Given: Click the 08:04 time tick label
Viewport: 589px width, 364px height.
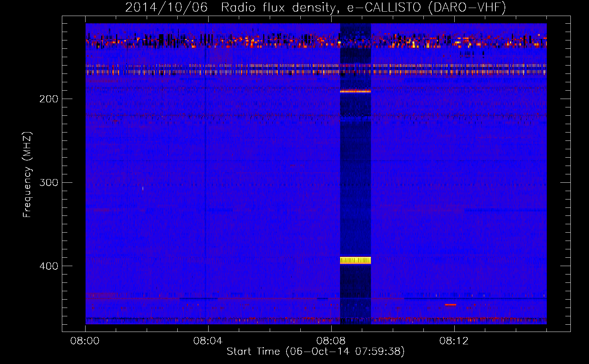Looking at the screenshot, I should click(x=208, y=341).
